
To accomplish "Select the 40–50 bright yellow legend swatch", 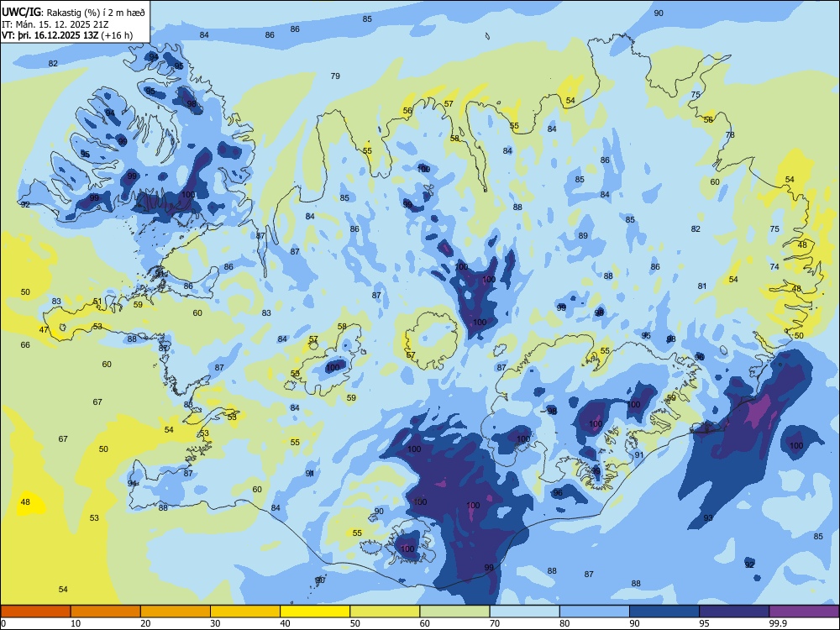I will pos(315,612).
